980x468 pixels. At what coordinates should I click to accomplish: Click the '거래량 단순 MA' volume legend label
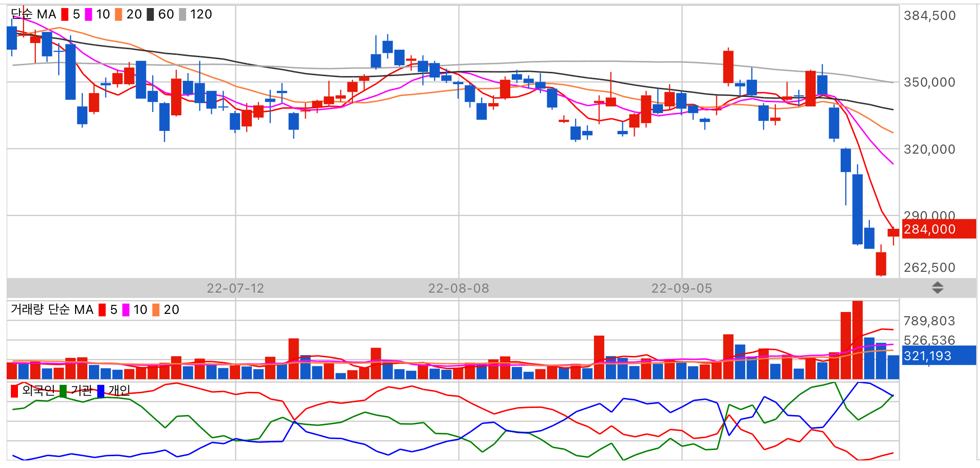[x=52, y=310]
